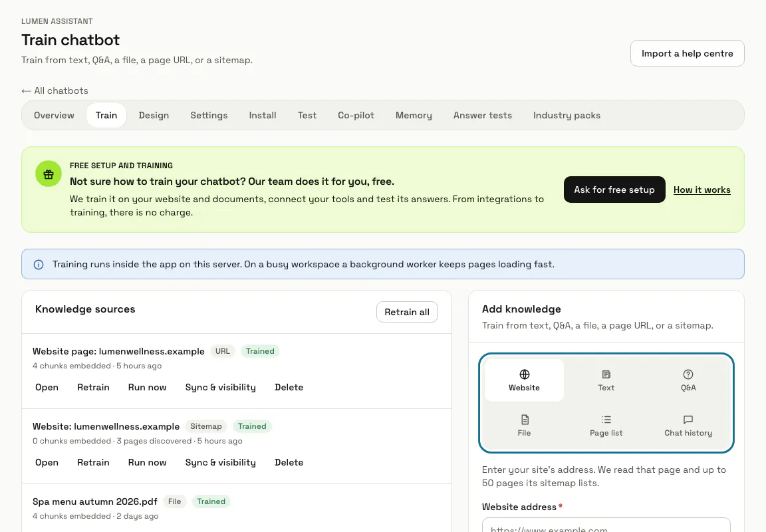766x532 pixels.
Task: Open the Industry packs tab
Action: pyautogui.click(x=567, y=115)
